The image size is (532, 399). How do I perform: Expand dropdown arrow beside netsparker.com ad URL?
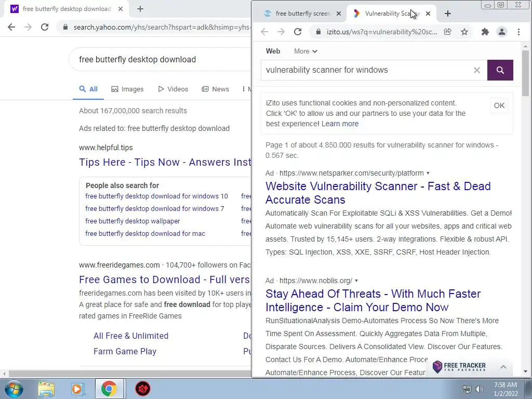428,173
